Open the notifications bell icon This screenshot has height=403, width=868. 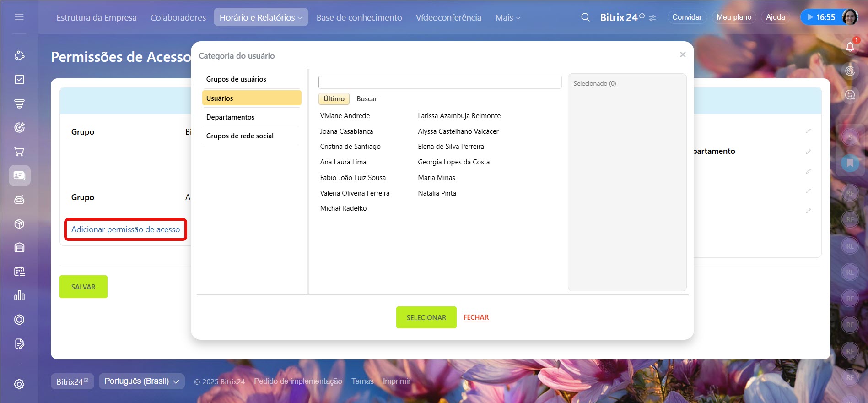pyautogui.click(x=850, y=47)
